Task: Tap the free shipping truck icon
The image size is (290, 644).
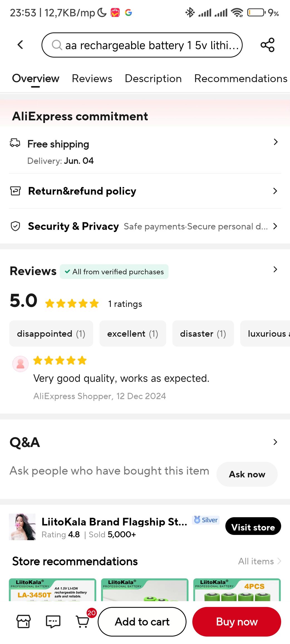Action: point(15,143)
